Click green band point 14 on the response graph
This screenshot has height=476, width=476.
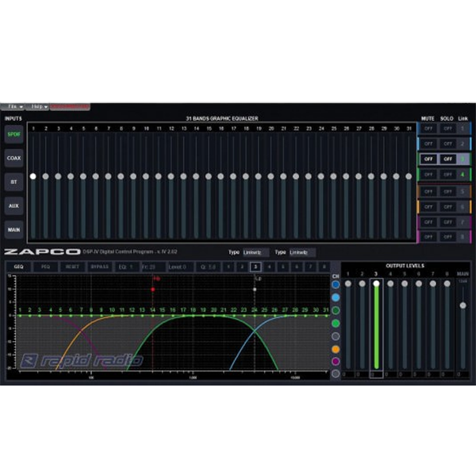(x=152, y=316)
